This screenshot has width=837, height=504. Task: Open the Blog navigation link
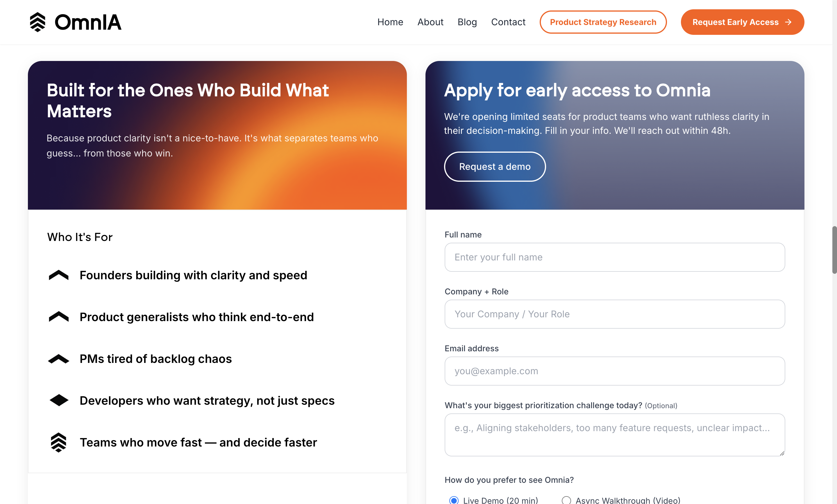point(467,22)
